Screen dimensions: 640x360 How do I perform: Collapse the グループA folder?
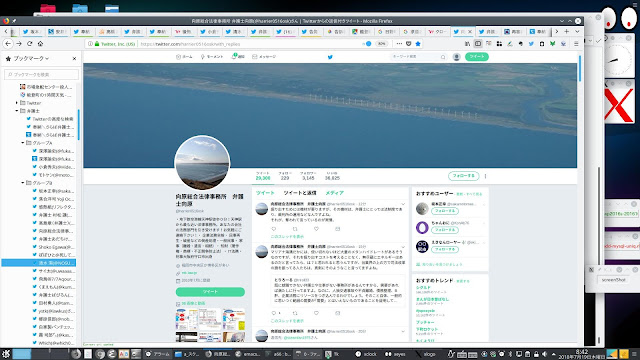[x=23, y=143]
